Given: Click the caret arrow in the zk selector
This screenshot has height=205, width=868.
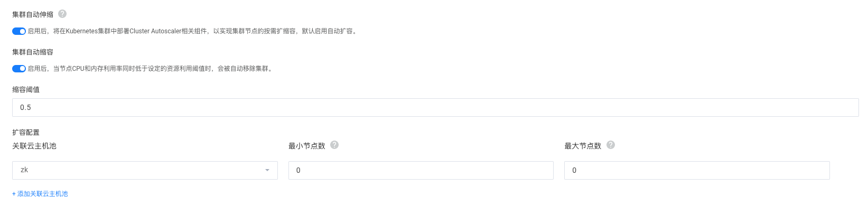Looking at the screenshot, I should [267, 170].
